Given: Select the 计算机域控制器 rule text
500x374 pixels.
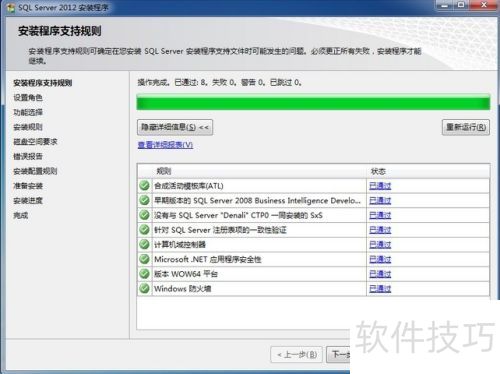Looking at the screenshot, I should pyautogui.click(x=180, y=244).
